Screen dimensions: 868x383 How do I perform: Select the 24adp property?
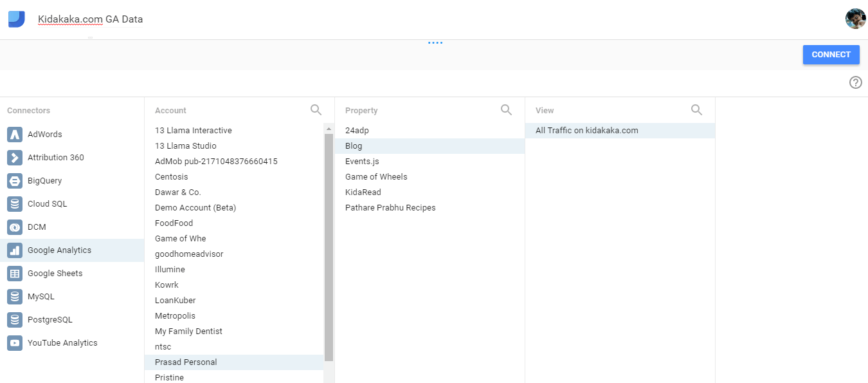coord(429,131)
